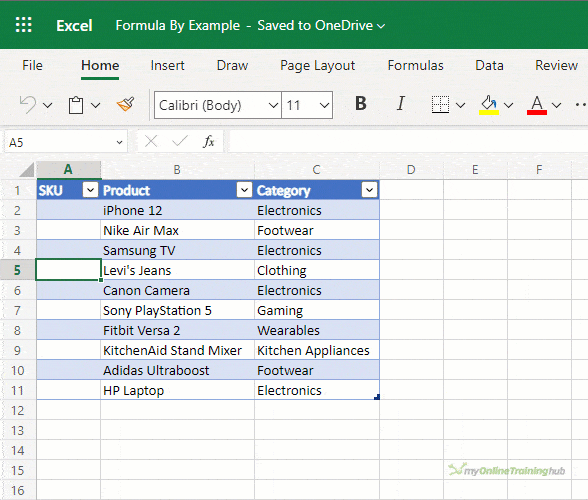The width and height of the screenshot is (588, 500).
Task: Expand the font color dropdown arrow
Action: 556,105
